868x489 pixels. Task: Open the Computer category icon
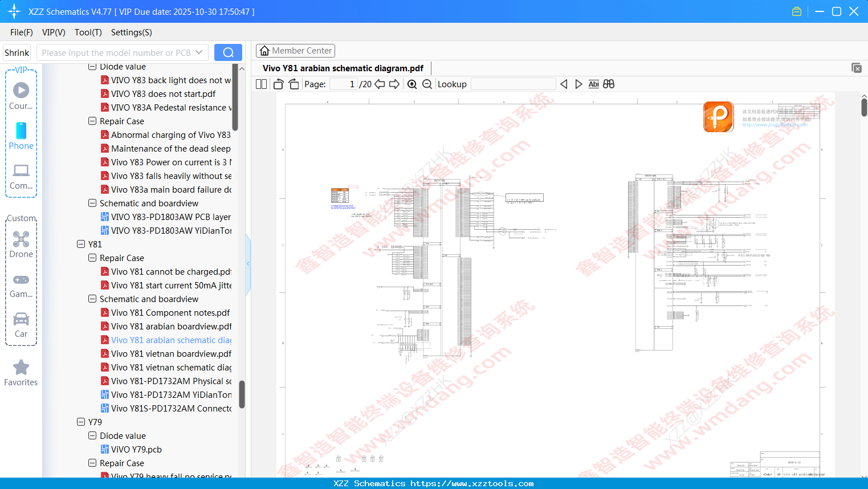coord(21,170)
